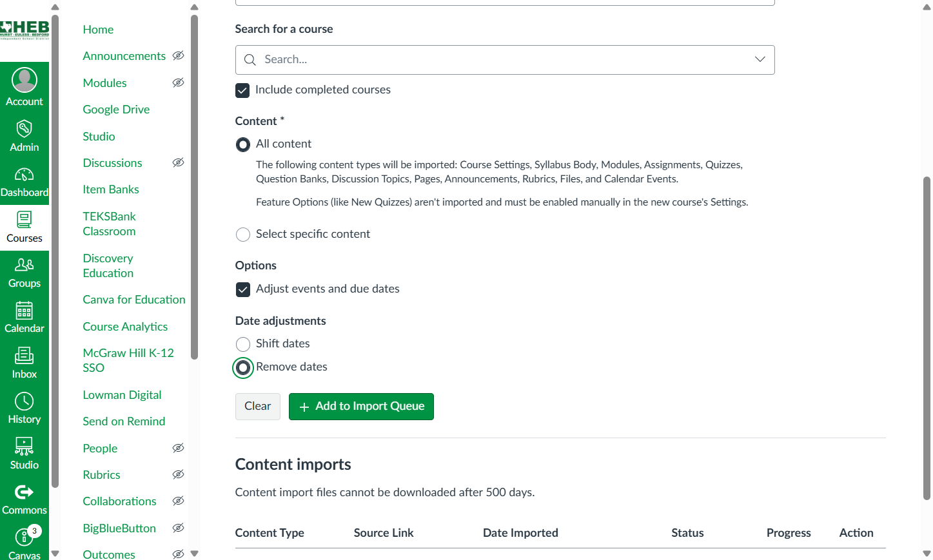Image resolution: width=933 pixels, height=560 pixels.
Task: Open Courses in the global navigation
Action: pos(25,227)
